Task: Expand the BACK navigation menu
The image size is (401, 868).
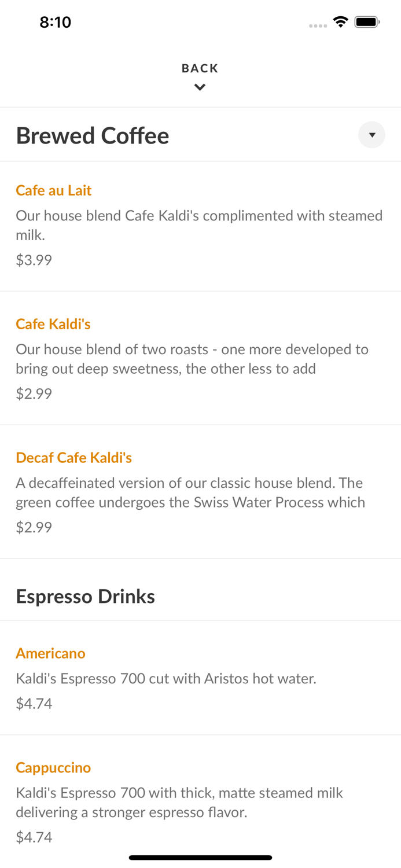Action: (x=200, y=76)
